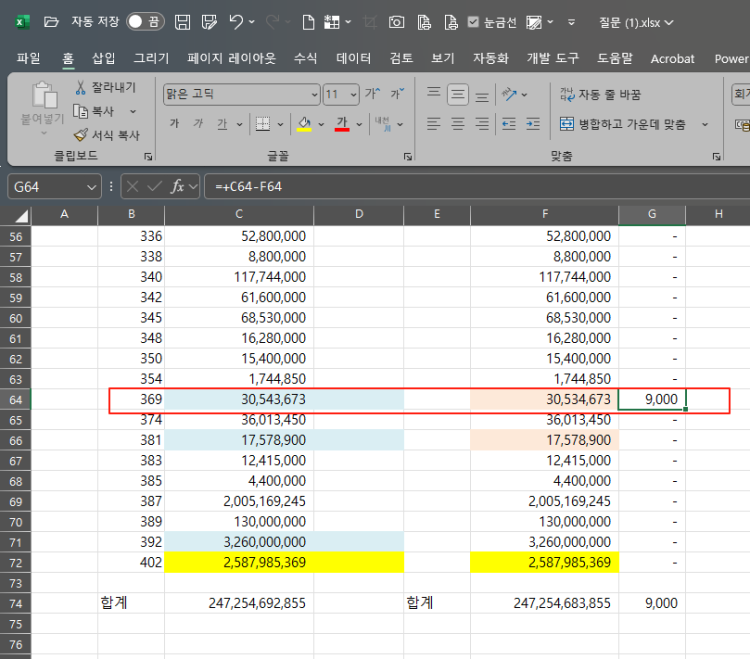Open the freeze panes dropdown arrow
Image resolution: width=750 pixels, height=659 pixels.
(348, 22)
